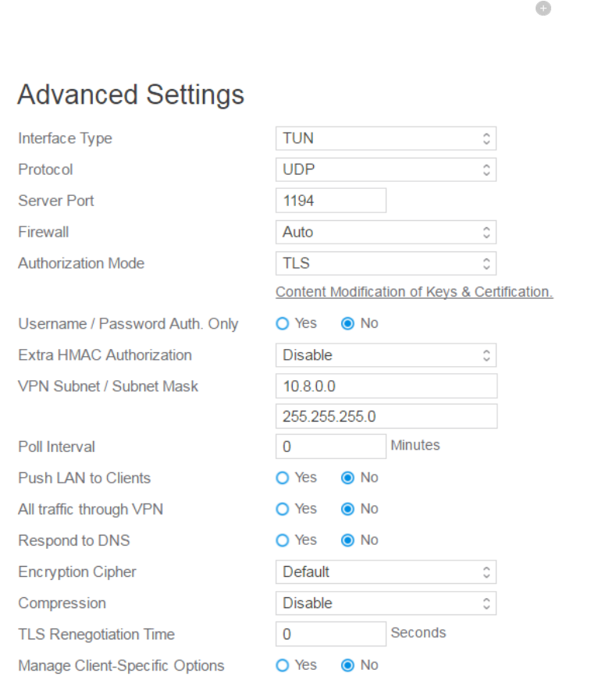
Task: Focus the VPN Subnet 10.8.0.0 field
Action: tap(386, 386)
